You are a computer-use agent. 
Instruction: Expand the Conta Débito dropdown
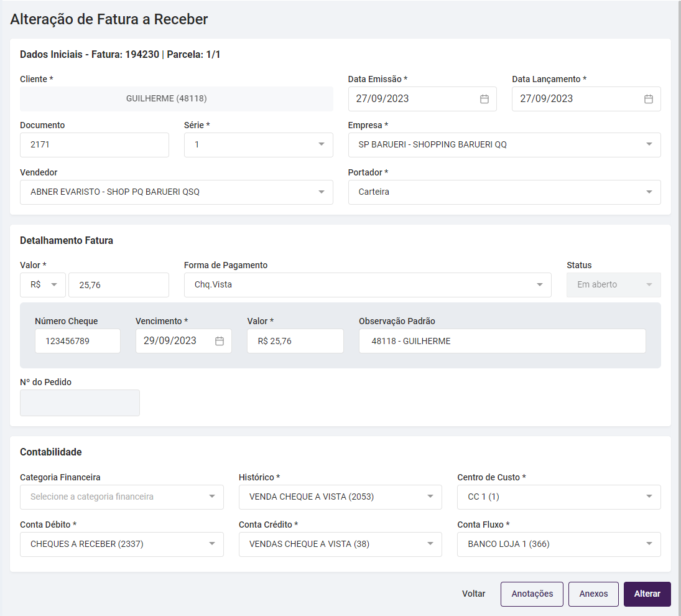point(211,544)
